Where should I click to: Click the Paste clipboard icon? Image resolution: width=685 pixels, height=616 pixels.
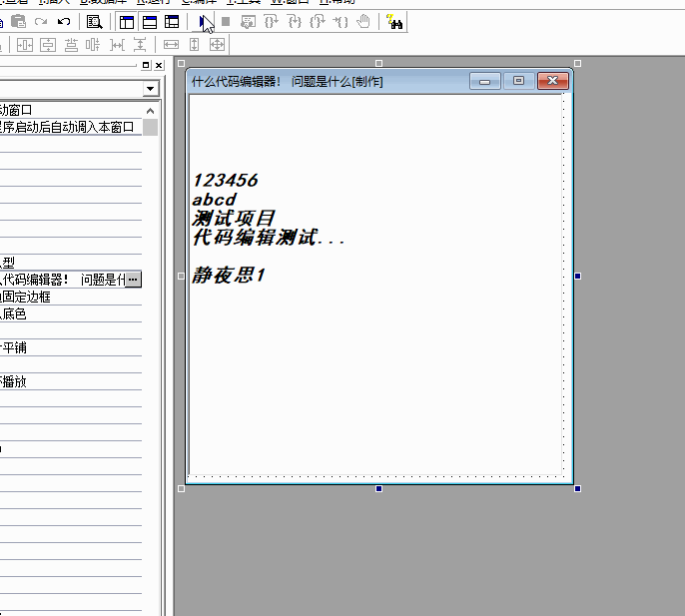point(18,21)
